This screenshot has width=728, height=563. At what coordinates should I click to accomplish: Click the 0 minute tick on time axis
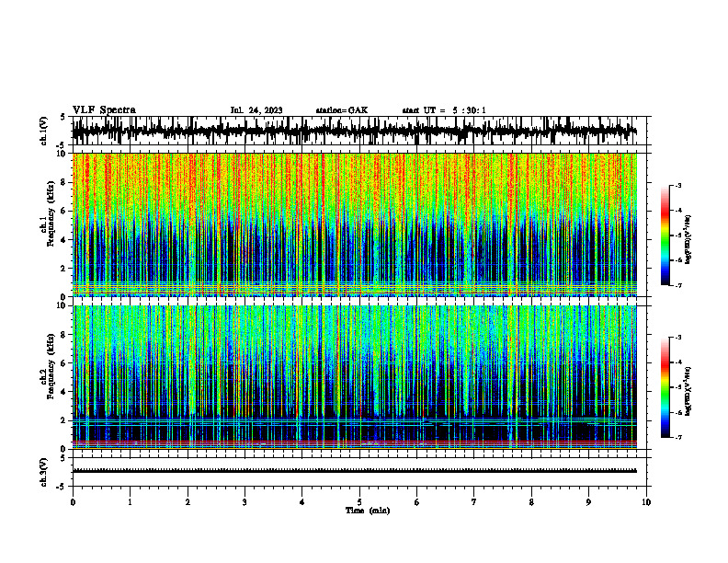click(73, 502)
